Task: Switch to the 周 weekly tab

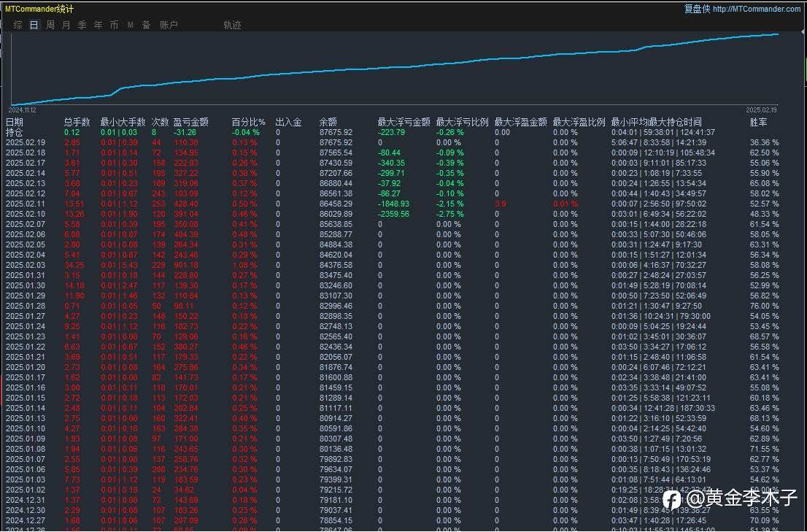Action: coord(50,25)
